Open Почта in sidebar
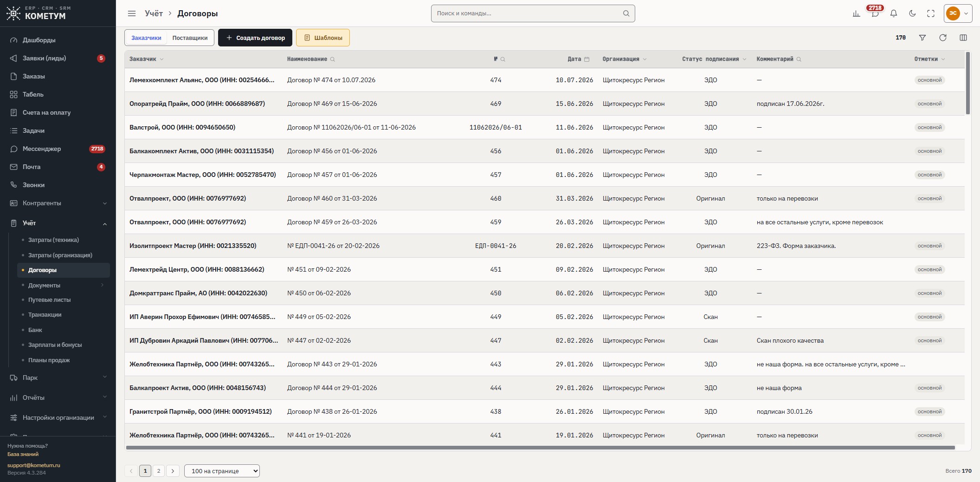Screen dimensions: 980x482 [x=58, y=167]
